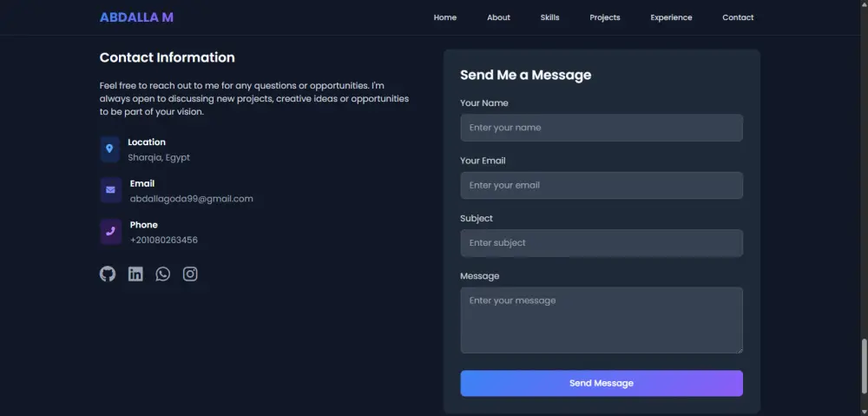This screenshot has height=416, width=868.
Task: Click the ABDALLA M logo link
Action: click(x=136, y=17)
